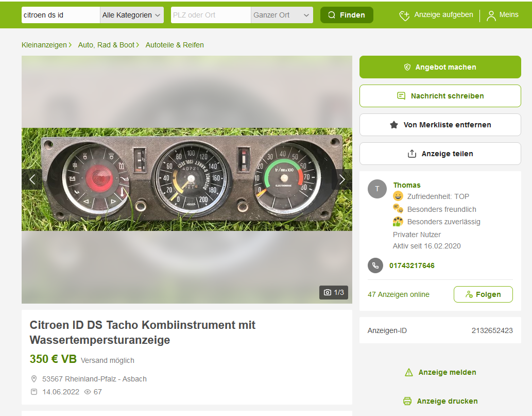
Task: Click the previous image arrow on photo
Action: (32, 179)
